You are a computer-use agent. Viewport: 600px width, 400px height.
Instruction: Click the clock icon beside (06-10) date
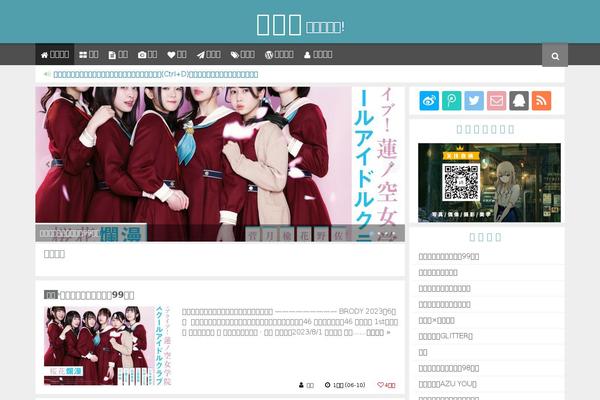[328, 385]
